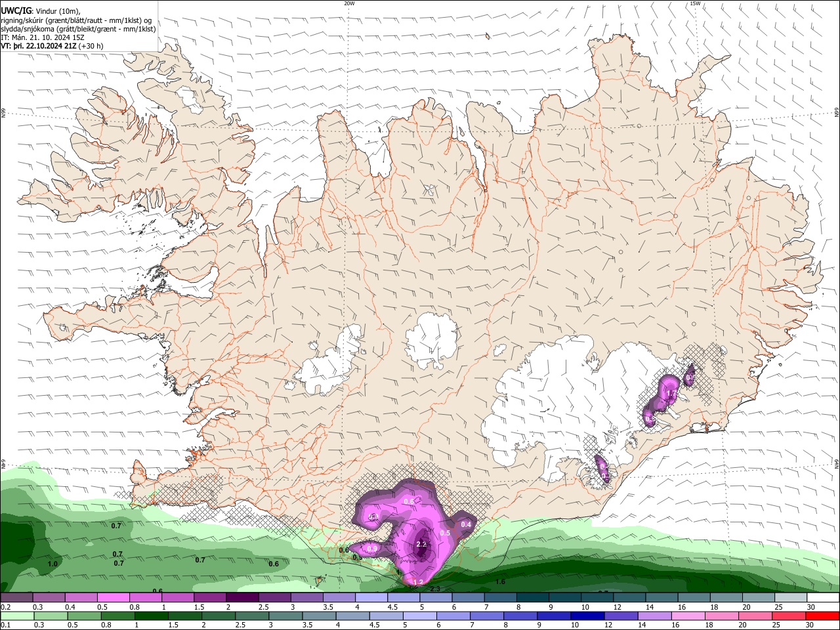The width and height of the screenshot is (840, 630).
Task: Click the 1.2 value near the south coast
Action: click(418, 582)
